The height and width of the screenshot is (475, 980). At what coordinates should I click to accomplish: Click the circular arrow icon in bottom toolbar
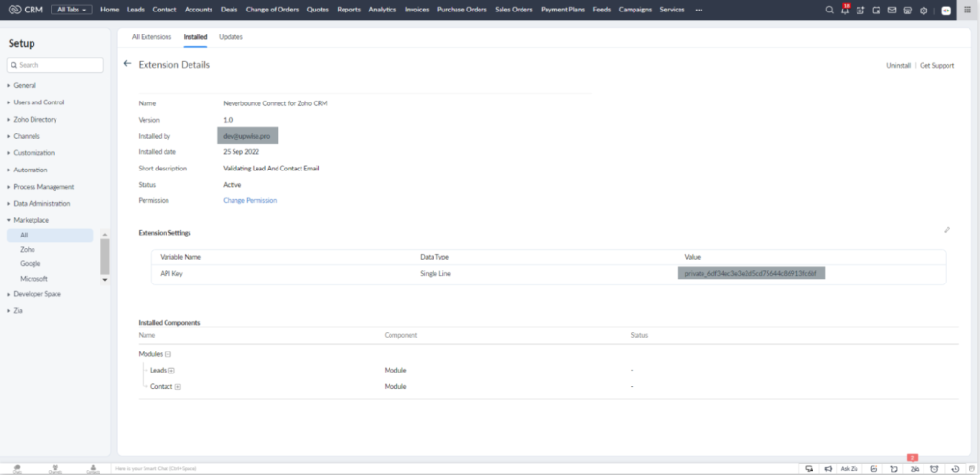[x=894, y=468]
